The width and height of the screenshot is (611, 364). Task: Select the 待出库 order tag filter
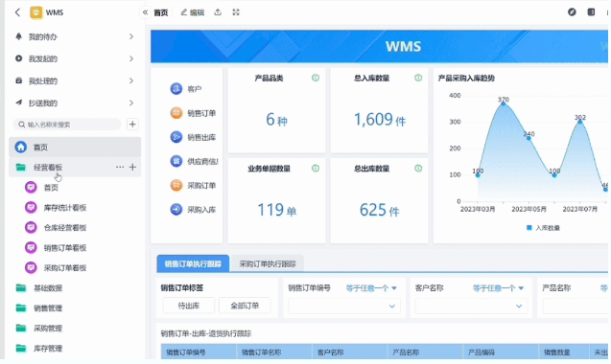189,306
